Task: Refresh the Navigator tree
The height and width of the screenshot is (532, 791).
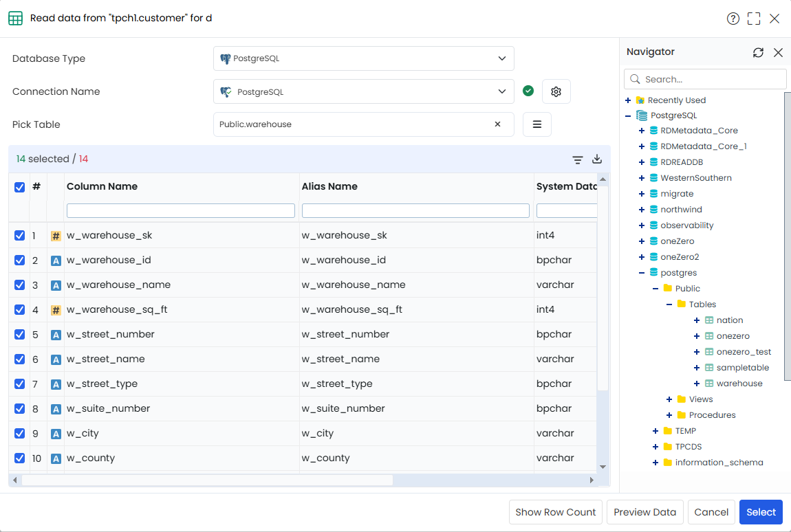Action: (x=758, y=52)
